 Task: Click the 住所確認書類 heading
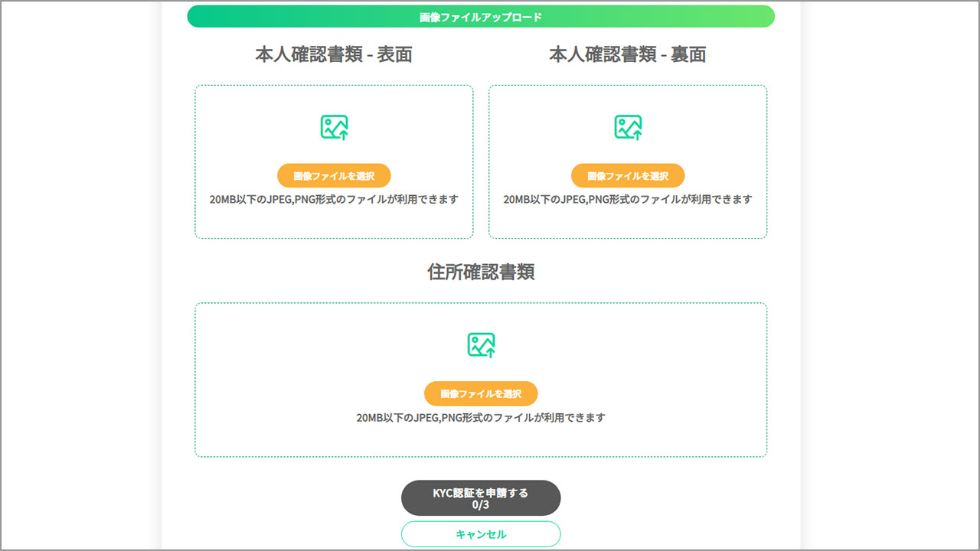click(481, 272)
